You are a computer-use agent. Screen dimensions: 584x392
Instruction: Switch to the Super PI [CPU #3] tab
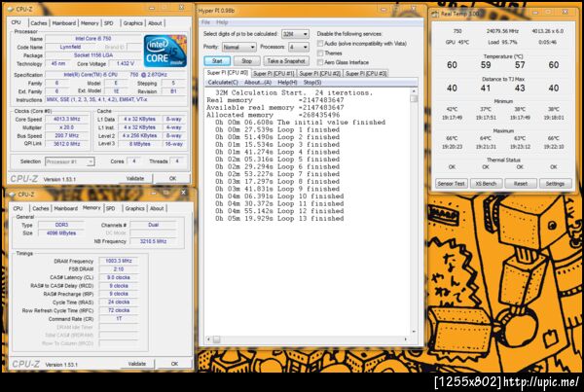pos(366,73)
